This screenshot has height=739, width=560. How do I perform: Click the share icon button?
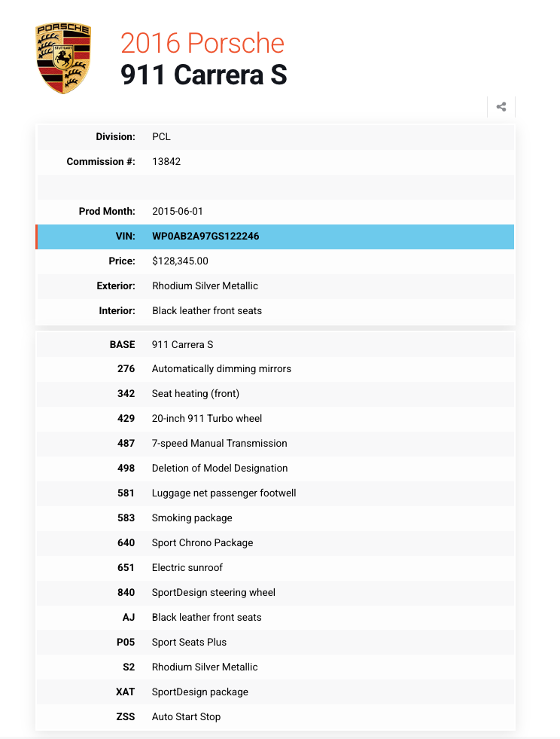501,107
